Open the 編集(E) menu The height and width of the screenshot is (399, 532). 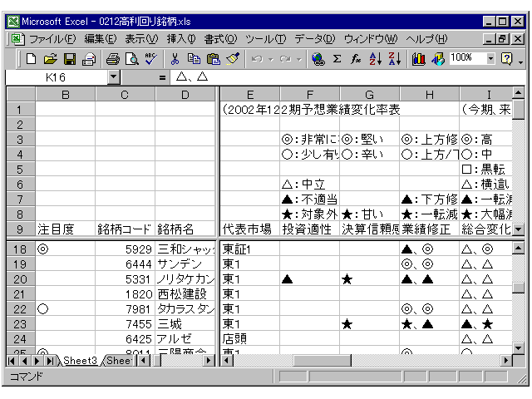coord(101,39)
